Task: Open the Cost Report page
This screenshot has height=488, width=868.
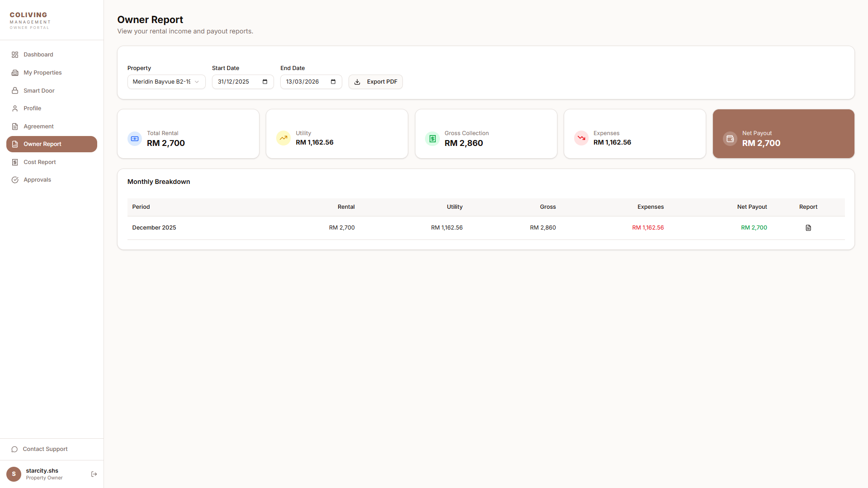Action: tap(40, 162)
